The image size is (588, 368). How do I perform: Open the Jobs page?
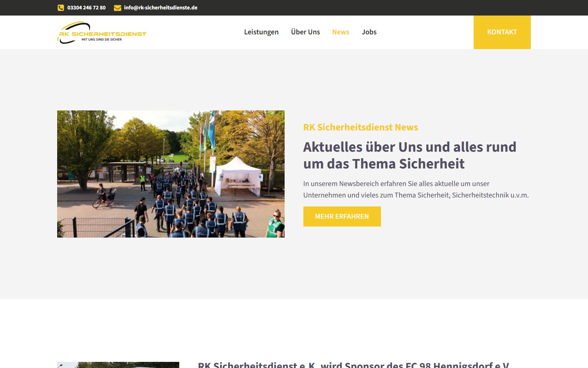coord(369,32)
